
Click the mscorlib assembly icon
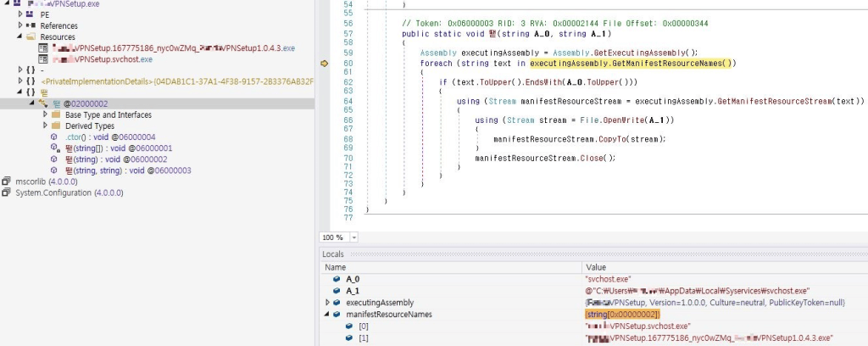(6, 181)
